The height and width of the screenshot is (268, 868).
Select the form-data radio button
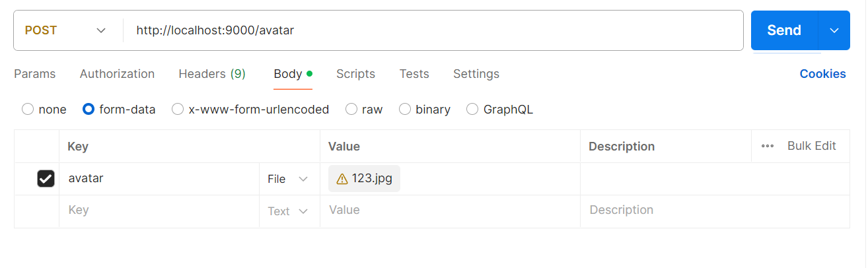(89, 110)
